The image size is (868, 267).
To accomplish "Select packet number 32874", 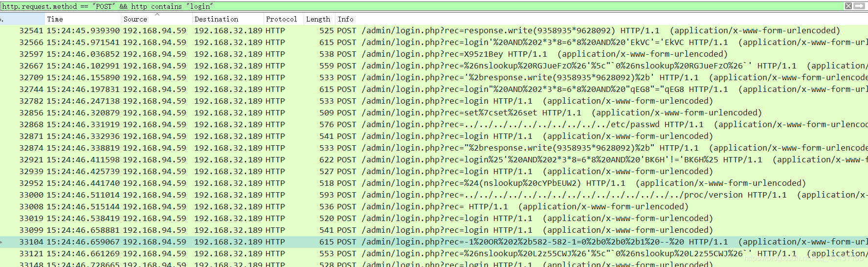I will [x=434, y=148].
